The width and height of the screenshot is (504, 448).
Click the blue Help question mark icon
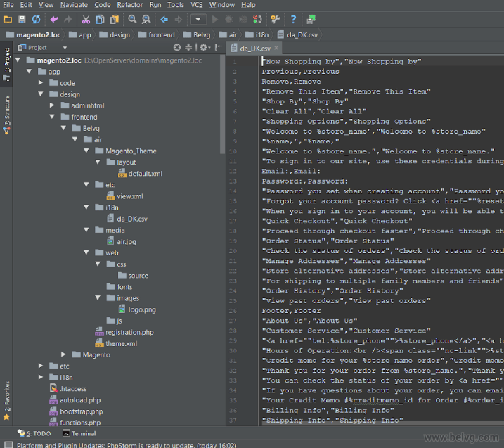click(293, 19)
